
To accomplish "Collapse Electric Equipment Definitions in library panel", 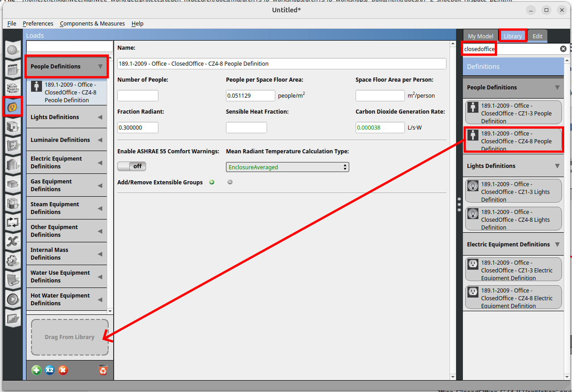I will coord(557,245).
